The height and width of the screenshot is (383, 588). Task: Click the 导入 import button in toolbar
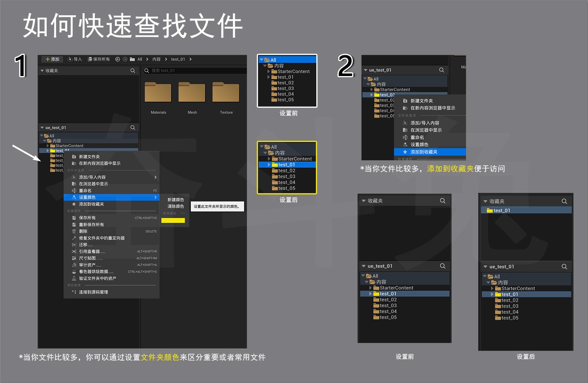tap(75, 59)
